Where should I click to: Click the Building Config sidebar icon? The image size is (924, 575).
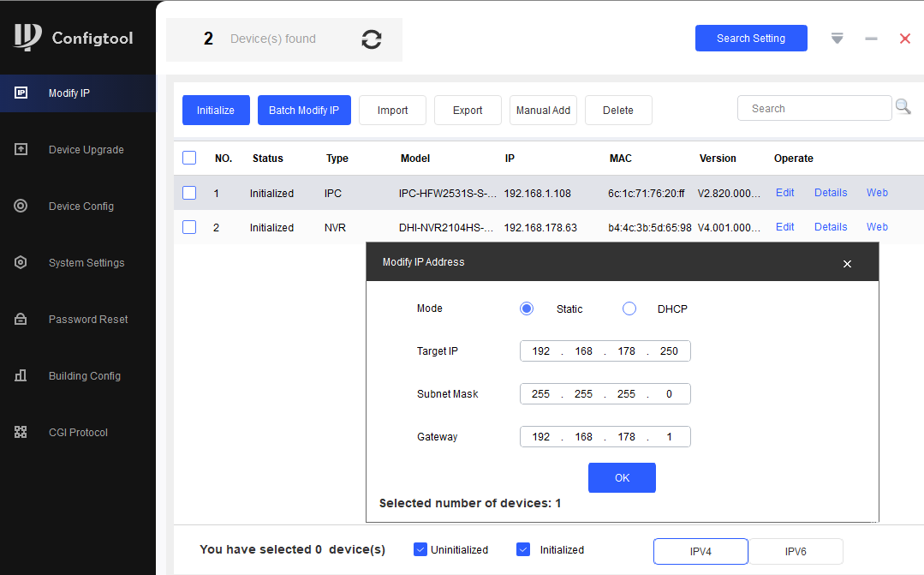21,375
